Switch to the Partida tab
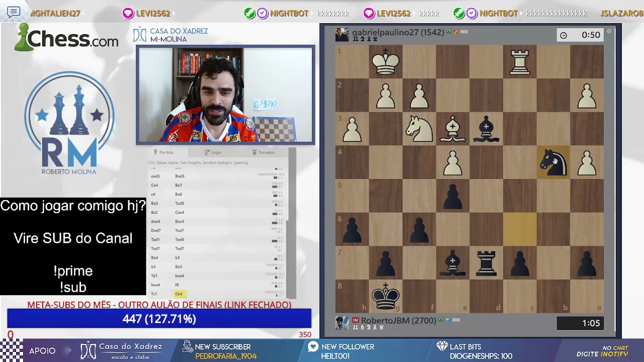644x362 pixels. tap(164, 152)
